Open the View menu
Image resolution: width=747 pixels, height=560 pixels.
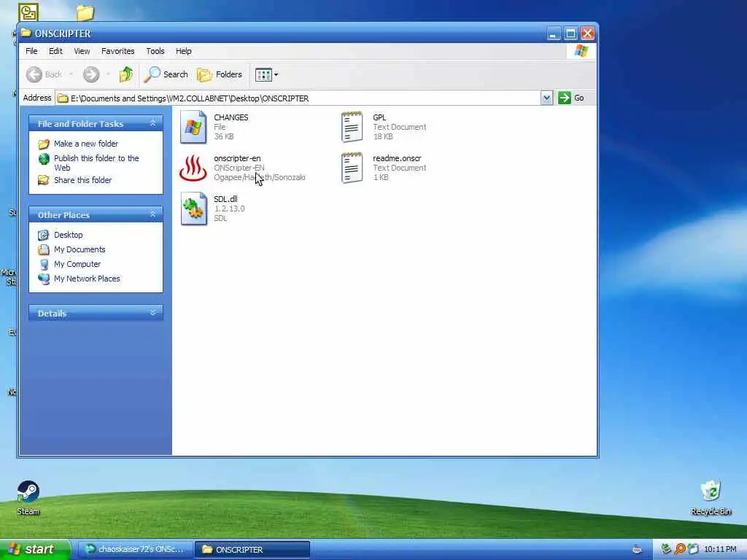tap(82, 51)
